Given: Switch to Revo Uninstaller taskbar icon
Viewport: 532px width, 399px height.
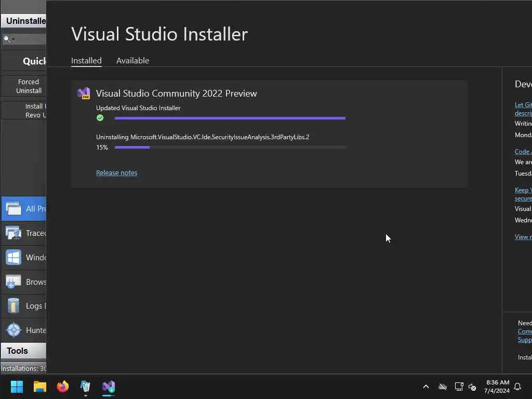Looking at the screenshot, I should point(85,387).
